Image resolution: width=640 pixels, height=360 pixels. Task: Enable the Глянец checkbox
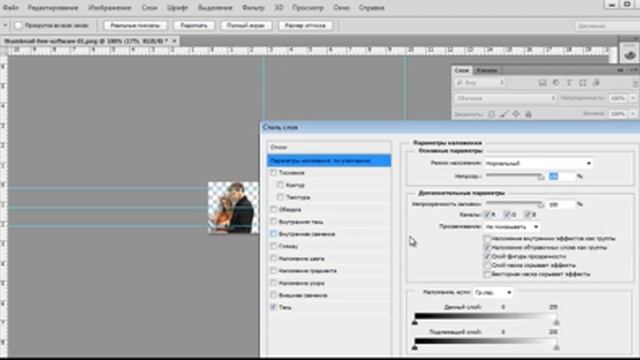point(273,246)
